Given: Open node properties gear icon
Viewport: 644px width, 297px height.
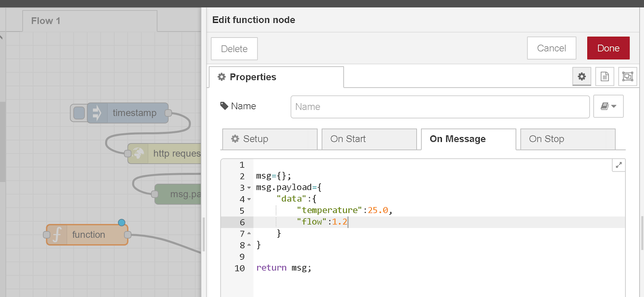Looking at the screenshot, I should click(582, 77).
